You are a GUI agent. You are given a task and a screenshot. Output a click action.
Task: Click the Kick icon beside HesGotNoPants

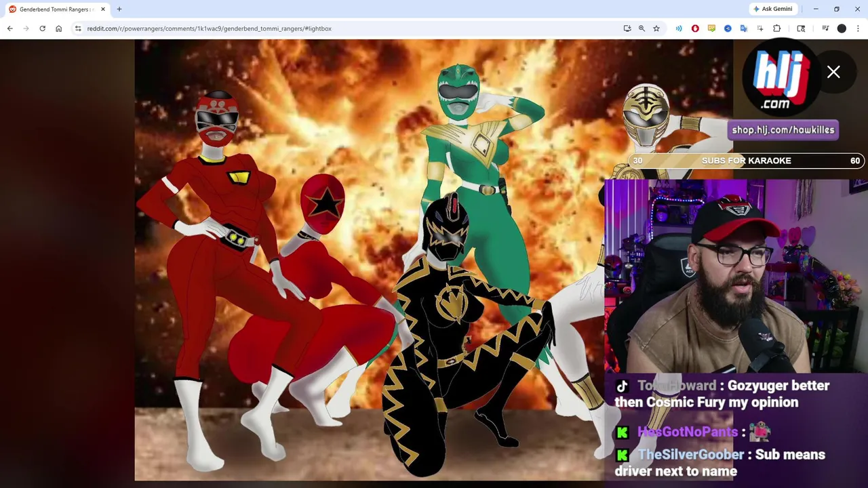[x=623, y=432]
